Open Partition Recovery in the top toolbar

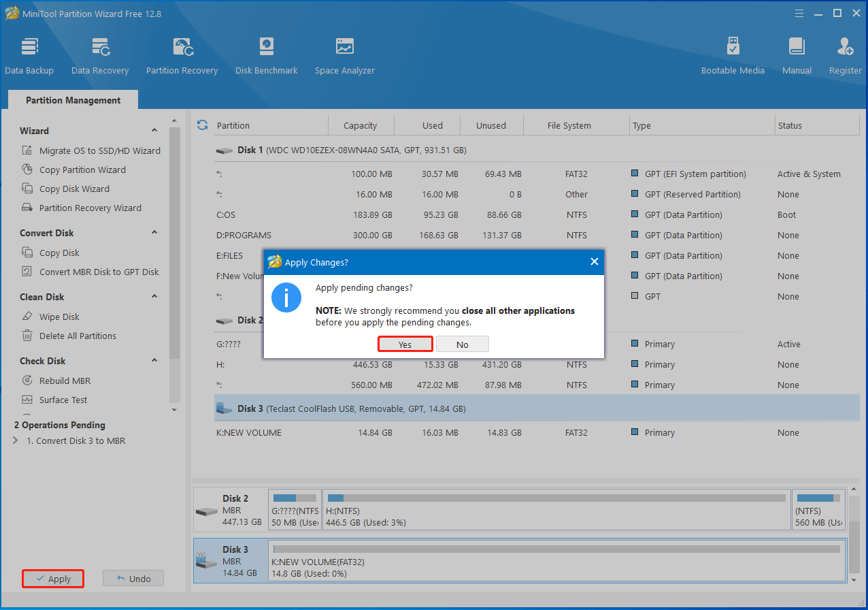[182, 56]
